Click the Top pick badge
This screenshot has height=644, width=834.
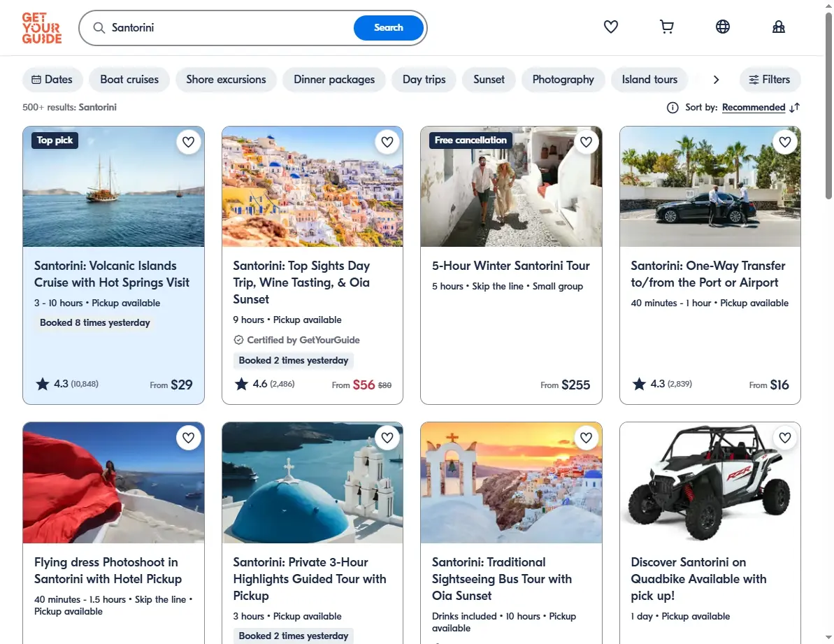pos(55,141)
